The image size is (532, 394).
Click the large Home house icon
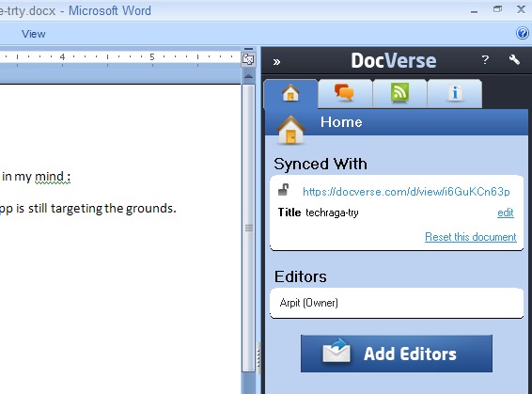tap(290, 130)
